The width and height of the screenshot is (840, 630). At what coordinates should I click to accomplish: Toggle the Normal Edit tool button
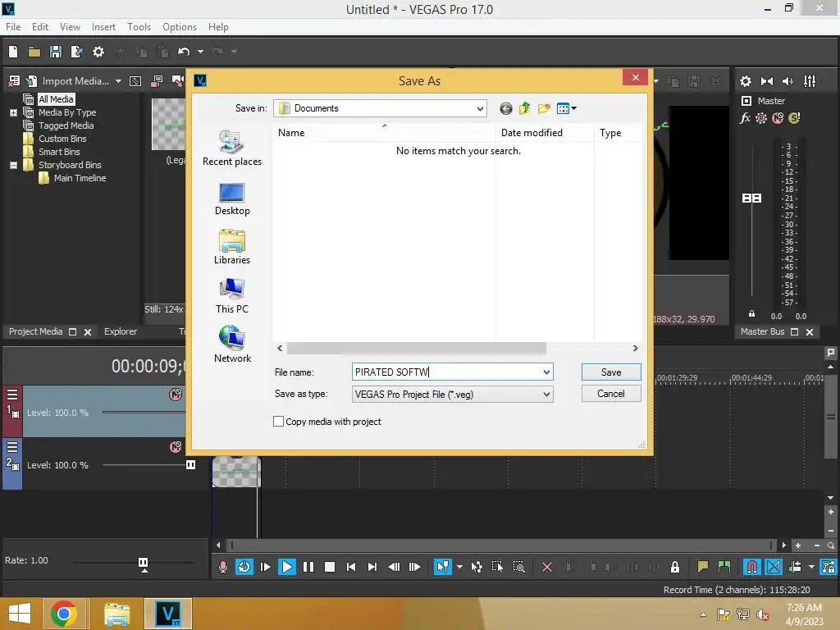[442, 567]
